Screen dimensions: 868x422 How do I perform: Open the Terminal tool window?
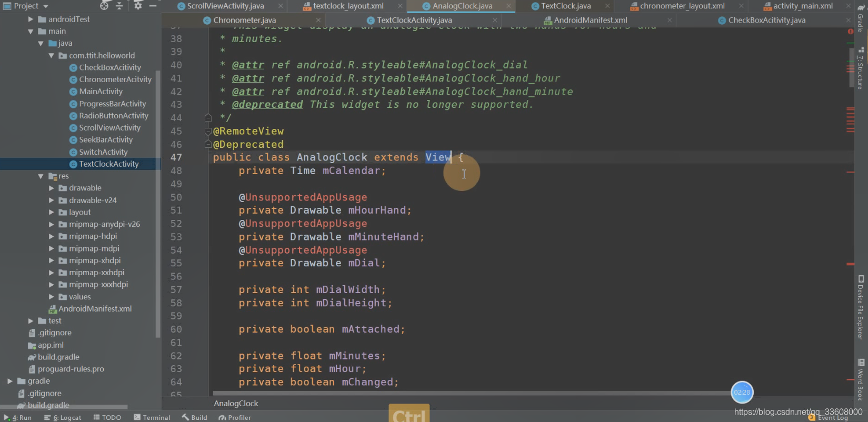152,417
